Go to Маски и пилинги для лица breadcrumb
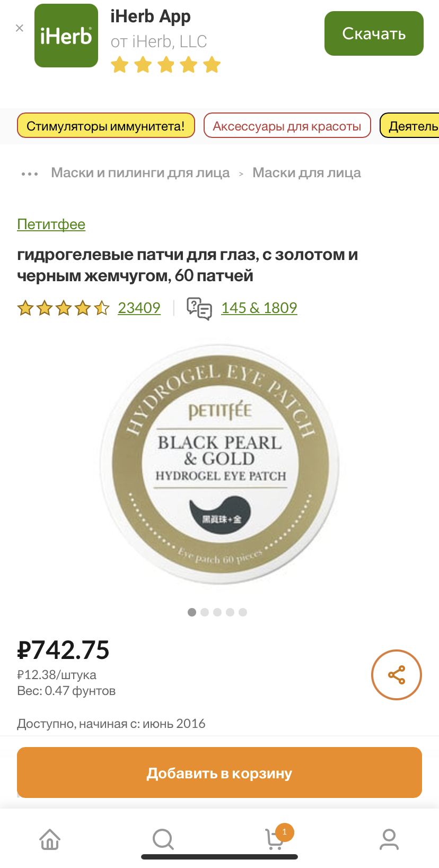Image resolution: width=439 pixels, height=868 pixels. 141,172
